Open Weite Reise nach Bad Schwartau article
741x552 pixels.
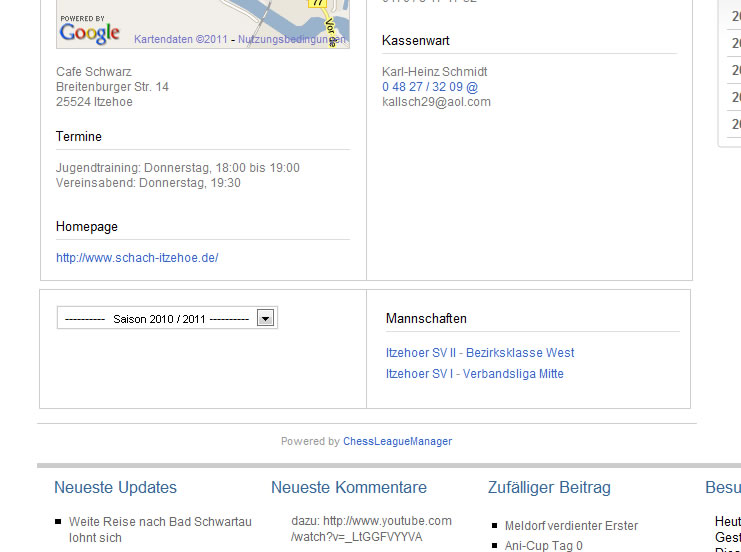160,522
